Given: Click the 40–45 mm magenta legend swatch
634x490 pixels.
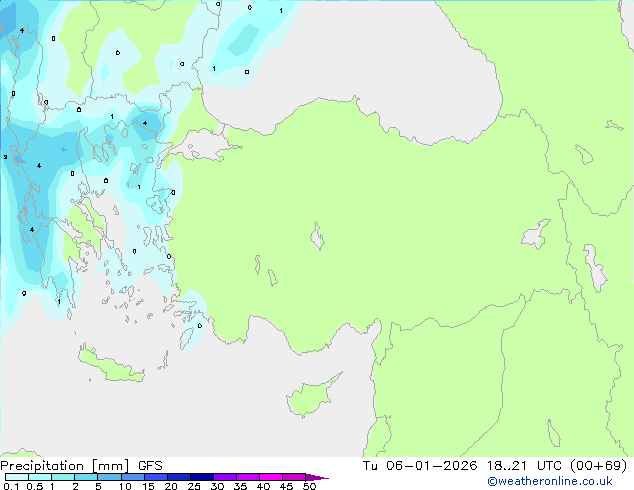Looking at the screenshot, I should point(271,477).
